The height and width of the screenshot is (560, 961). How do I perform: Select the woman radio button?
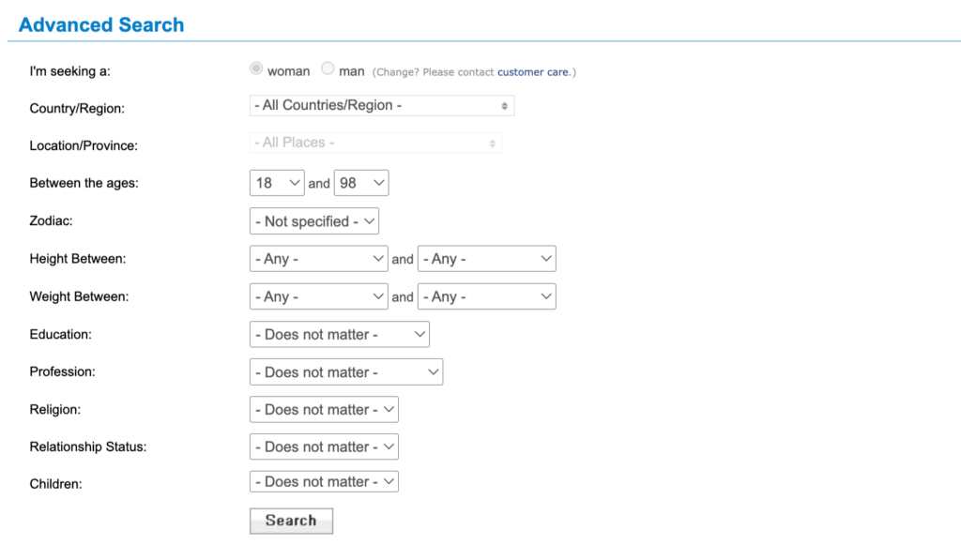pos(256,69)
